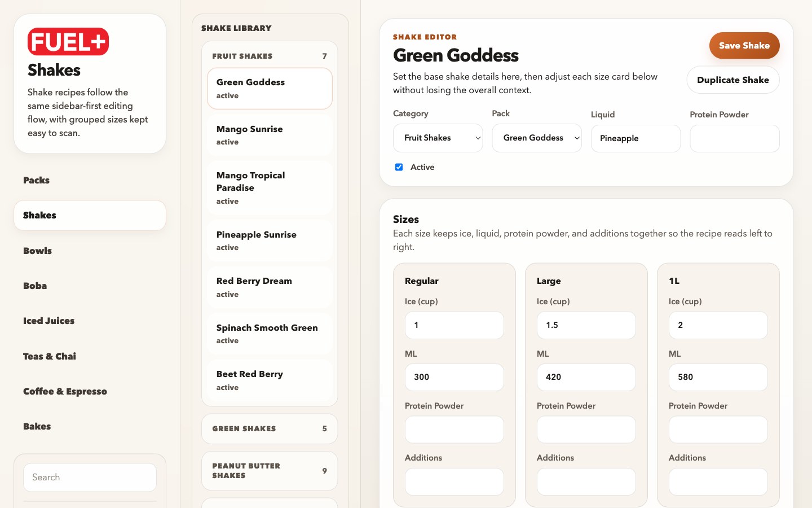The width and height of the screenshot is (812, 508).
Task: Click the Shake Library heading
Action: point(236,28)
